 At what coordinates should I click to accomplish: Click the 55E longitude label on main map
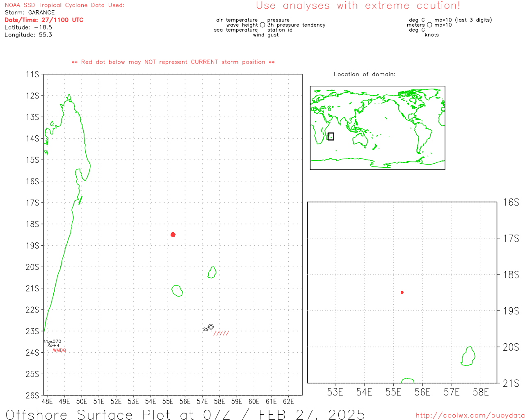(168, 401)
